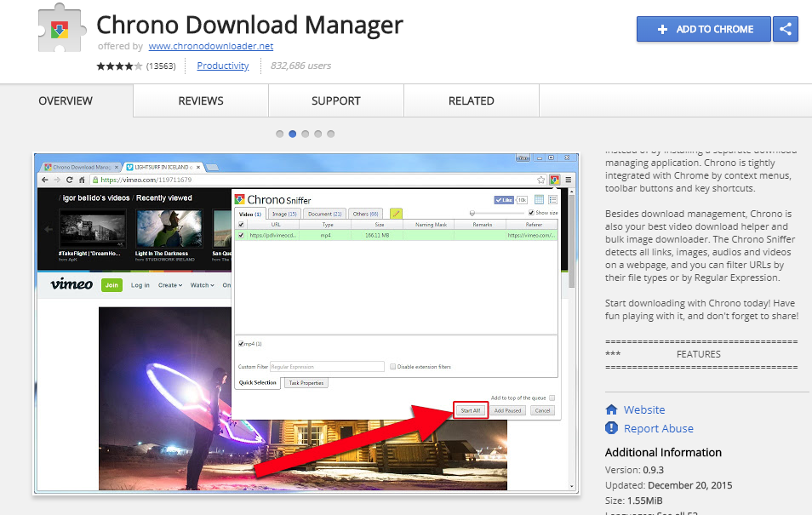
Task: Switch to the pictured Chrono Download Manager browser tab
Action: coord(81,167)
